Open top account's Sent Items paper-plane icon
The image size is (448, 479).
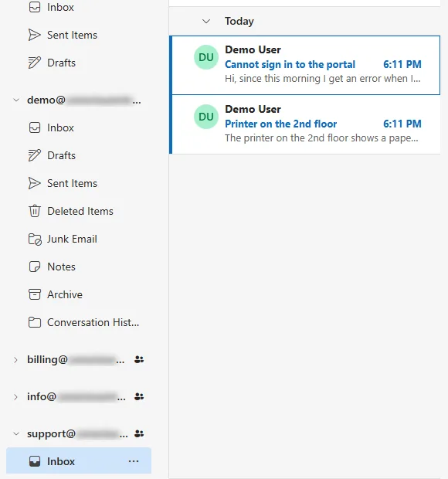[35, 35]
